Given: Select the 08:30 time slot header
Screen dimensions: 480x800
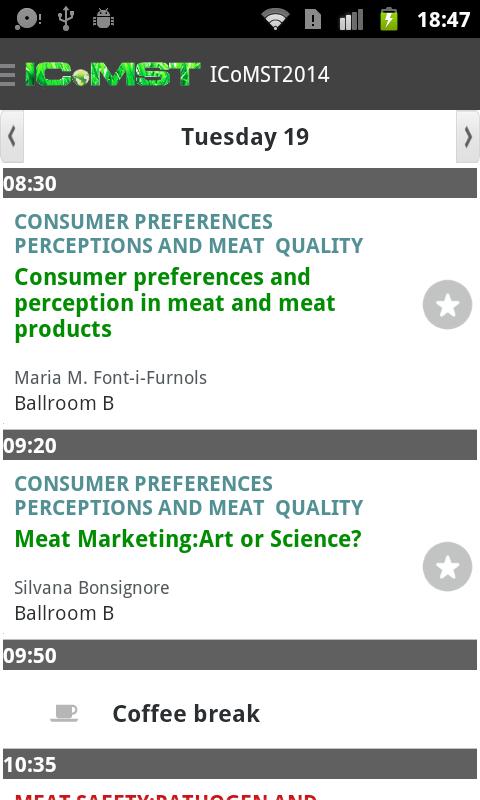Looking at the screenshot, I should pos(240,183).
